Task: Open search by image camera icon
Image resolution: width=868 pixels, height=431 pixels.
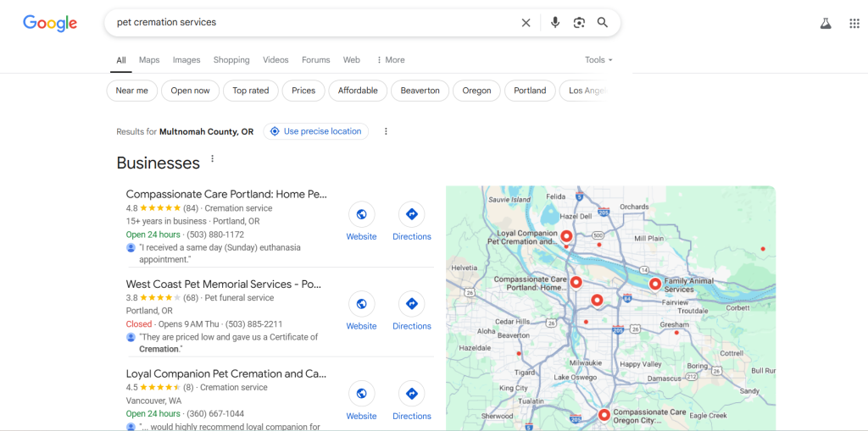Action: pyautogui.click(x=579, y=23)
